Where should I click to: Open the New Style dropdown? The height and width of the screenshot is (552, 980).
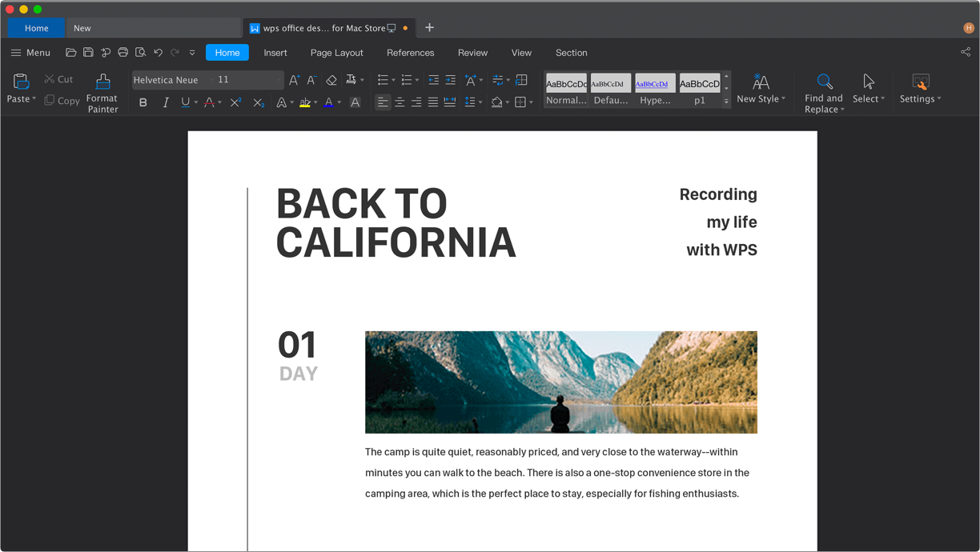pos(759,90)
